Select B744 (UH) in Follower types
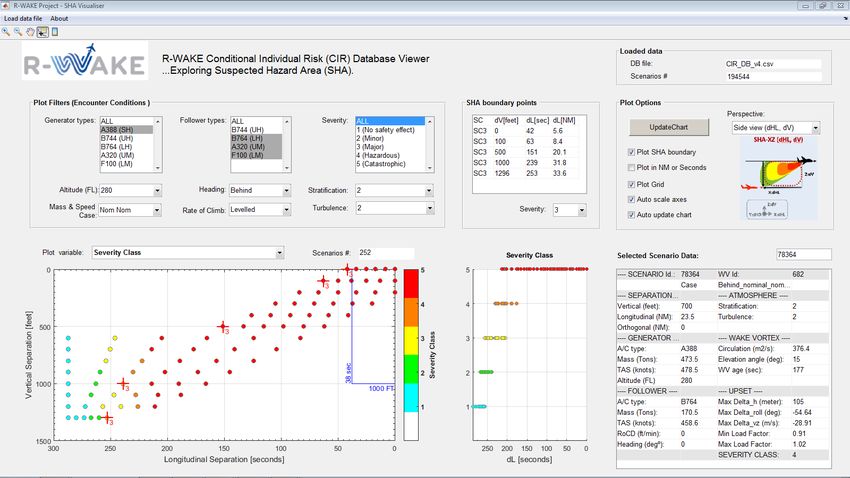 256,130
